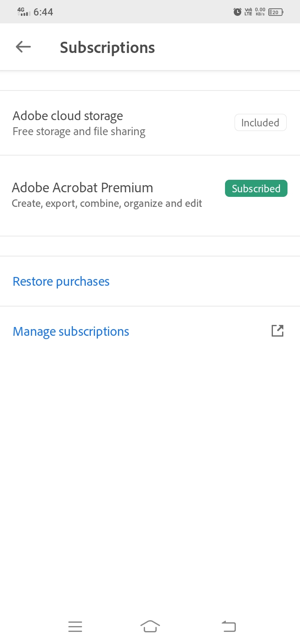Tap the clock showing 6:44

pos(44,12)
